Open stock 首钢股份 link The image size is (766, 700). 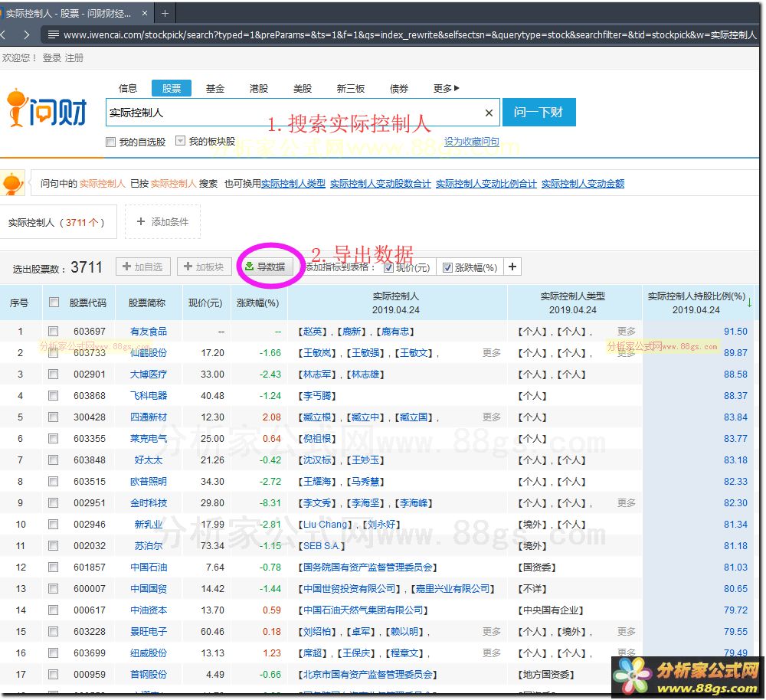(149, 675)
